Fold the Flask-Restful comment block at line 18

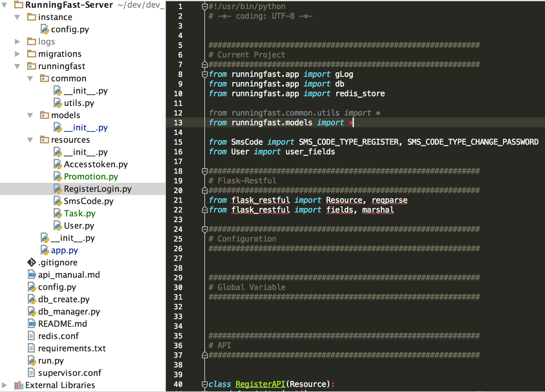(204, 171)
